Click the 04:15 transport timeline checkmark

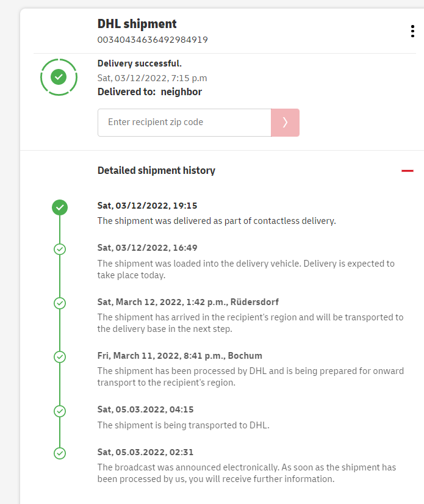click(60, 411)
